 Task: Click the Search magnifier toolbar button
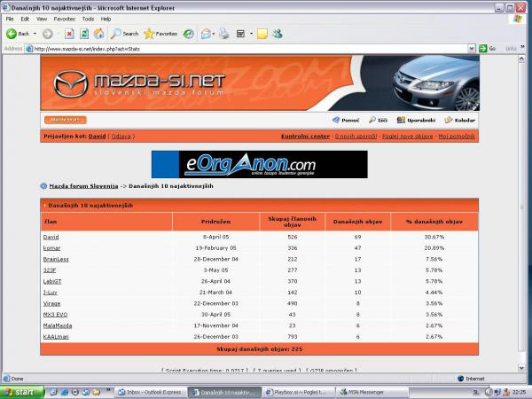click(x=124, y=34)
